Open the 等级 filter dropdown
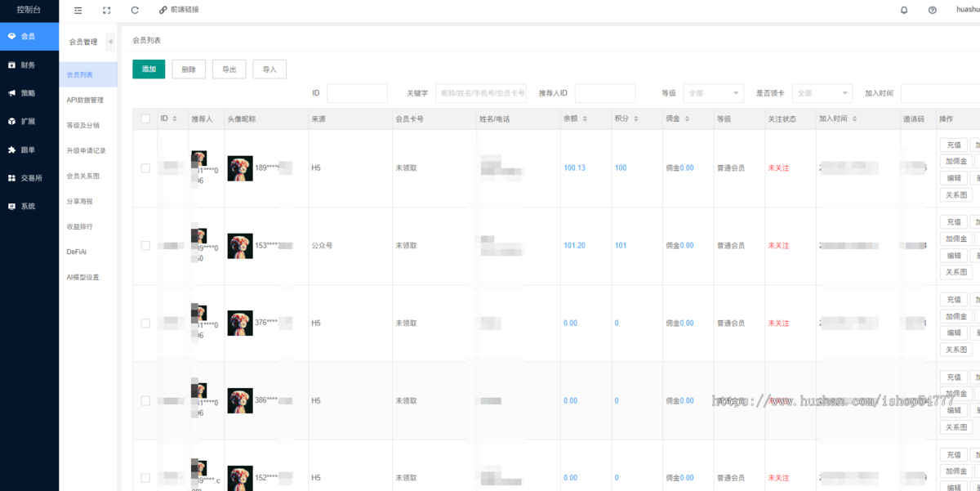 713,93
